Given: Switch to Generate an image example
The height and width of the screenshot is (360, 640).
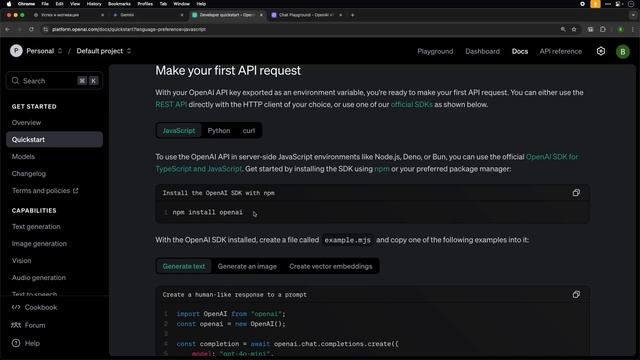Looking at the screenshot, I should 247,266.
